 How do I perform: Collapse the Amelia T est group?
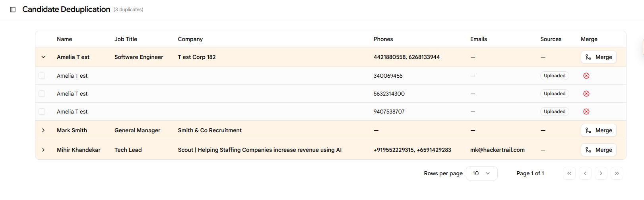click(x=43, y=57)
